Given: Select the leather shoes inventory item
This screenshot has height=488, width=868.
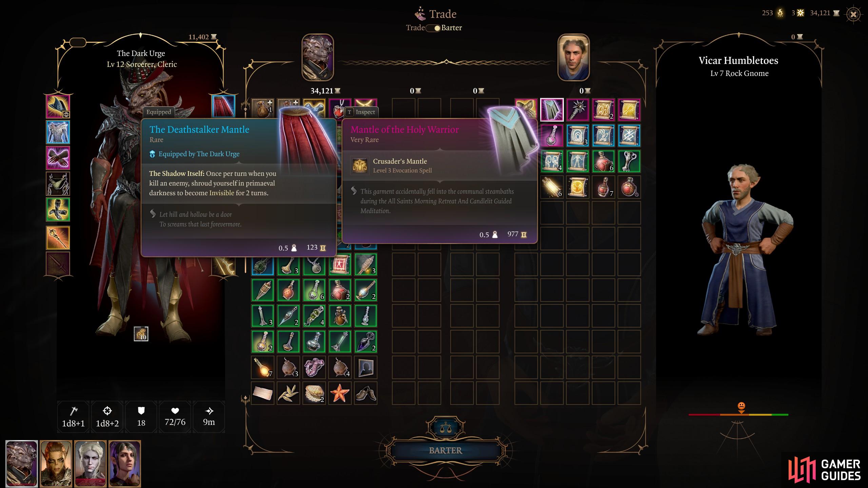Looking at the screenshot, I should click(366, 393).
